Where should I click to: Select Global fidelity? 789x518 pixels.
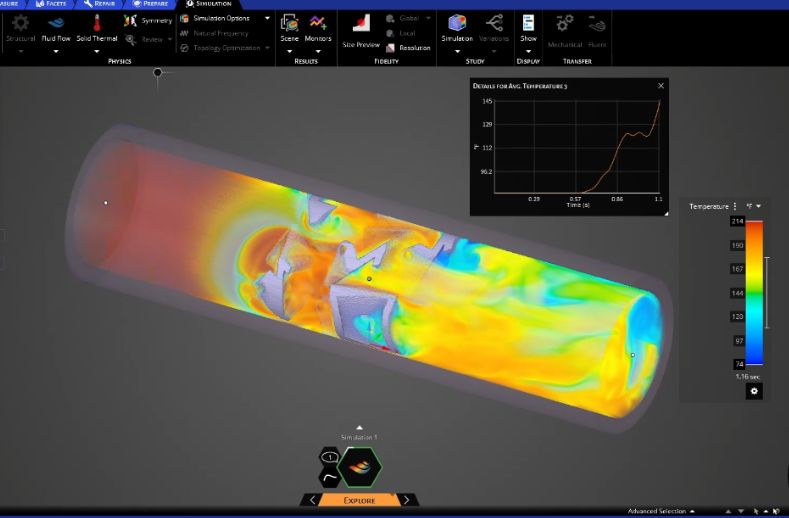click(x=403, y=18)
